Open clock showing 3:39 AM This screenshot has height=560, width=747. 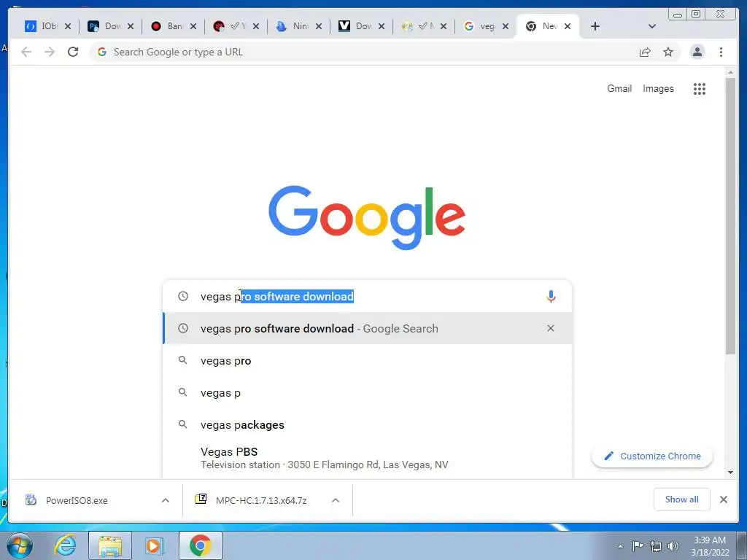click(x=710, y=546)
